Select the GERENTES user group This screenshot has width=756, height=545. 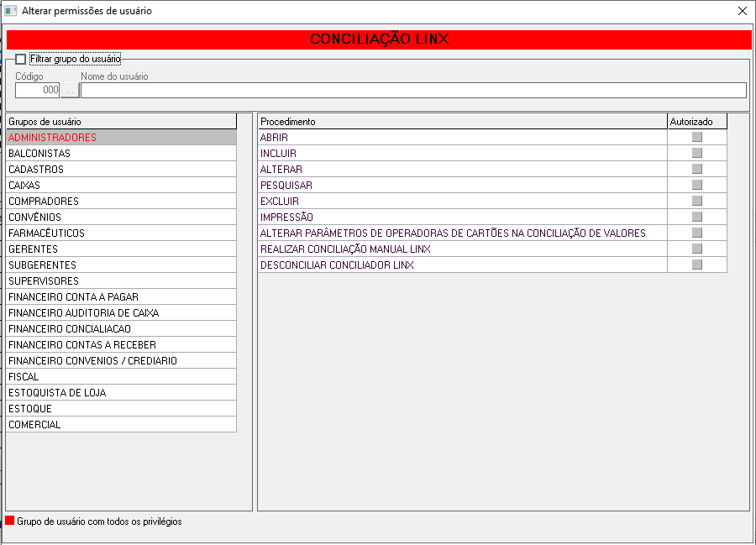tap(121, 249)
